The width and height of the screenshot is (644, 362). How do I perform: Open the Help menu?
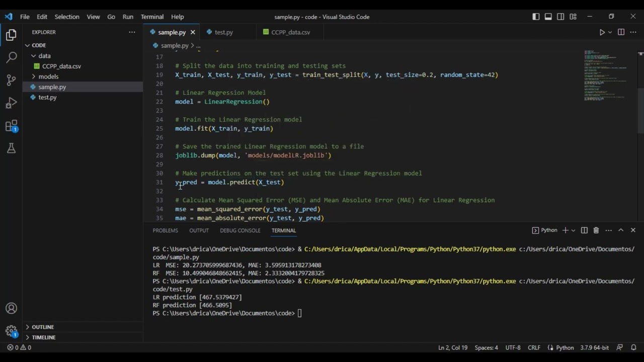pos(177,17)
